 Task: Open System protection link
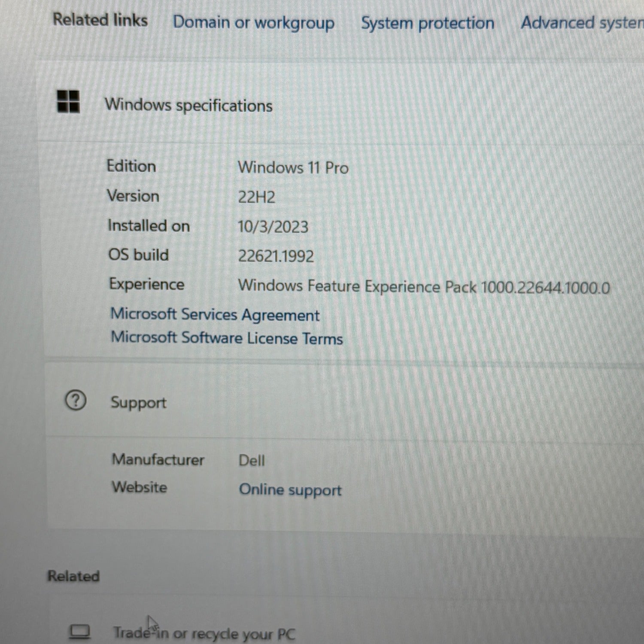pos(428,23)
